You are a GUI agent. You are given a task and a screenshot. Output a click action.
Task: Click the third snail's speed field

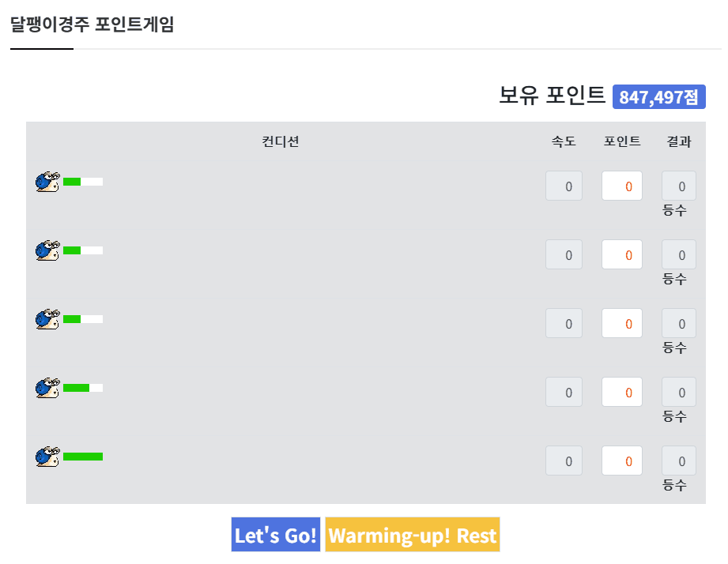point(564,323)
